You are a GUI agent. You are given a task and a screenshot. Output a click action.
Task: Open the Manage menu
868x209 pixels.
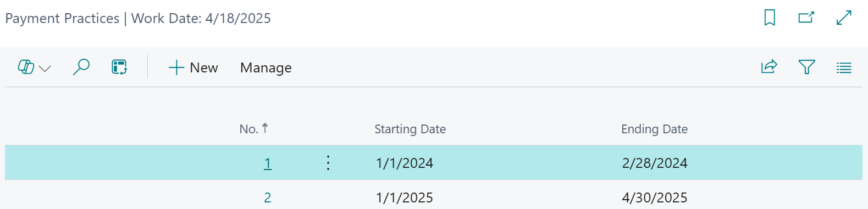click(x=266, y=67)
